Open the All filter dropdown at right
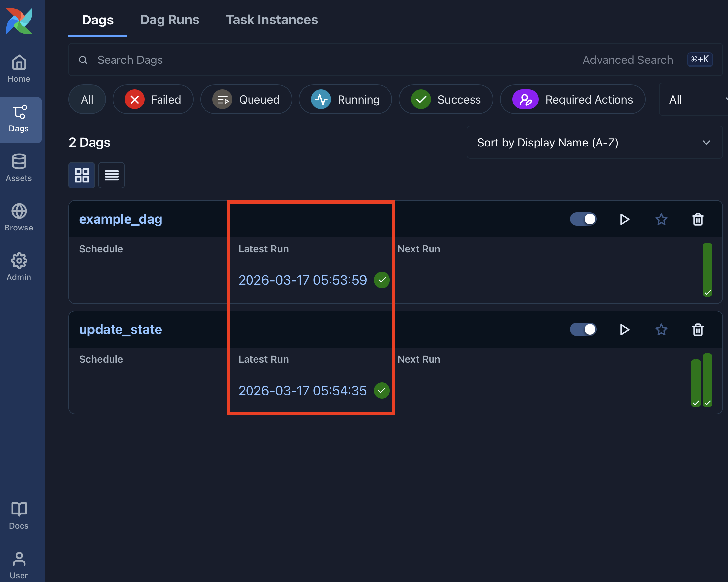The width and height of the screenshot is (728, 582). pyautogui.click(x=693, y=99)
